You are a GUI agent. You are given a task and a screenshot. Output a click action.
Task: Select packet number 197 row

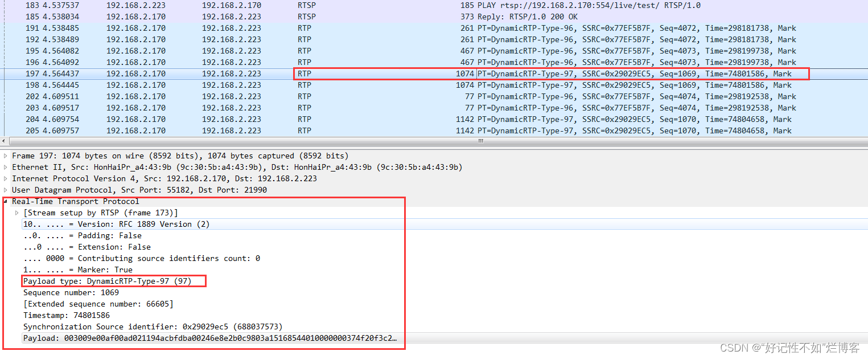(434, 74)
